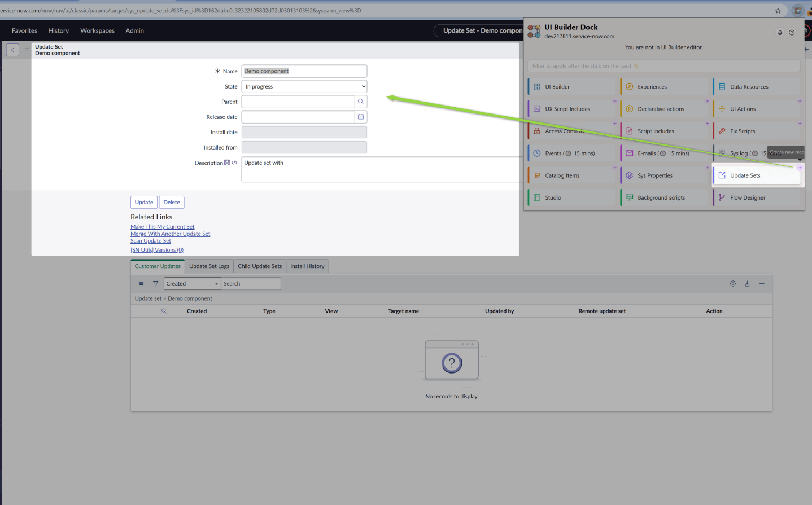Open the Workspaces menu
Viewport: 812px width, 505px height.
click(97, 30)
